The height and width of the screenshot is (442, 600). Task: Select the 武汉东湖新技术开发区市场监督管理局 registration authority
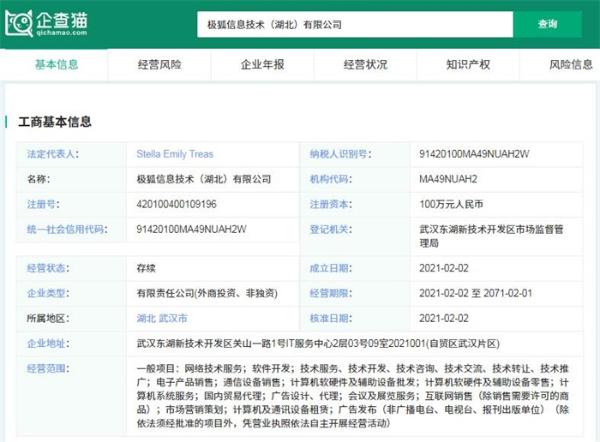[491, 236]
